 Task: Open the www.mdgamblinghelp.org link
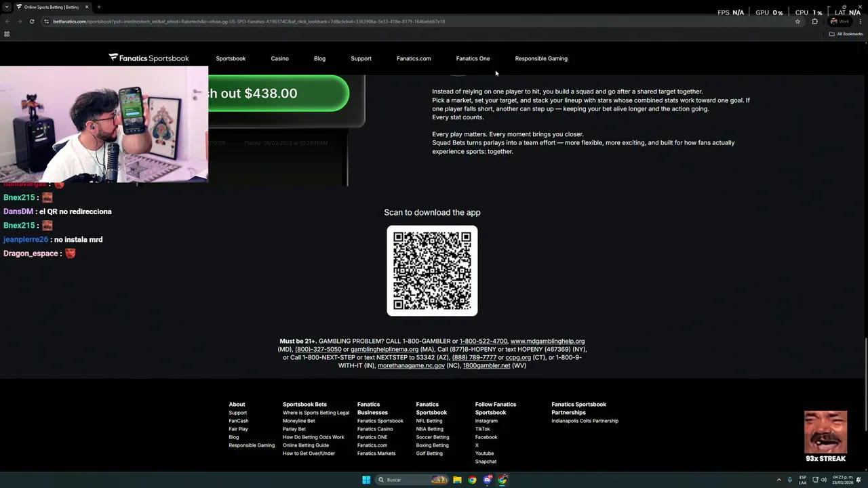click(547, 341)
